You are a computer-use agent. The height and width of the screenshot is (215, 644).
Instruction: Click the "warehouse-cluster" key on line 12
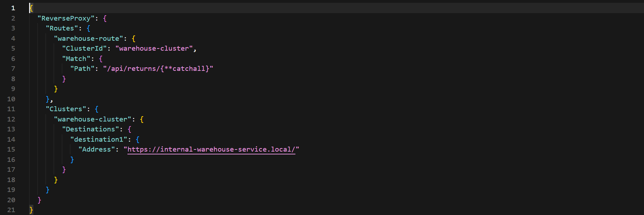(93, 119)
